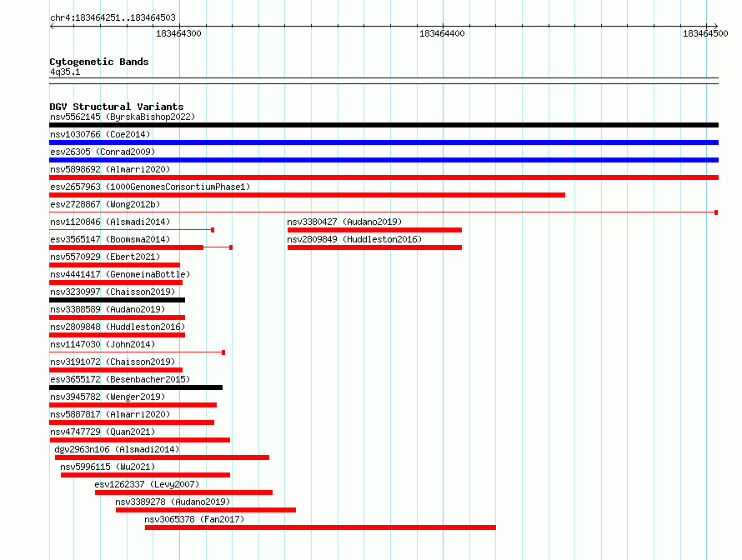This screenshot has height=560, width=742.
Task: Open nsv4441417 (GenomeinaBottle) label
Action: 120,274
